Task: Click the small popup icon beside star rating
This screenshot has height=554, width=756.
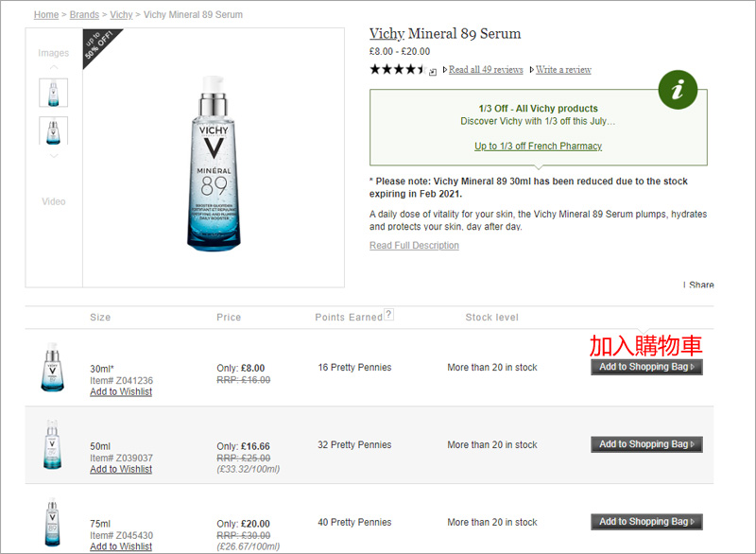Action: click(x=433, y=71)
